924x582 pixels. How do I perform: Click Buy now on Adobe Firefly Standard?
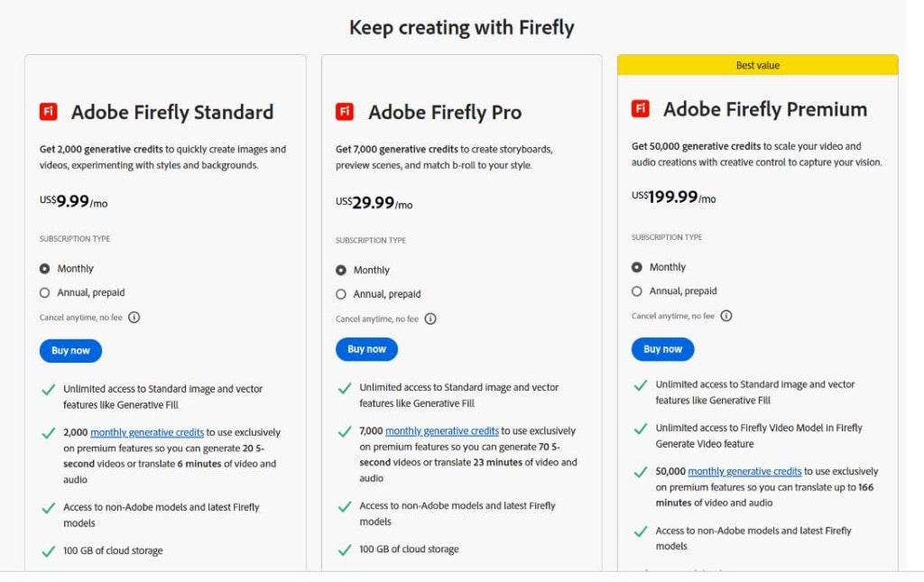pyautogui.click(x=70, y=351)
